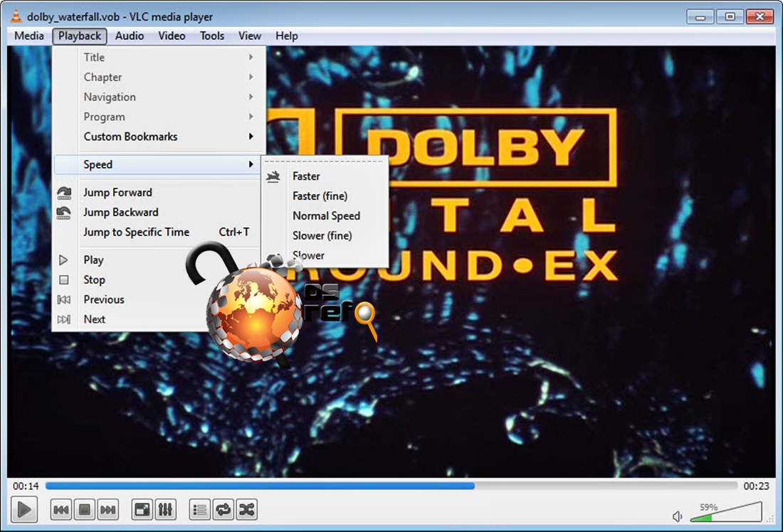Expand the Custom Bookmarks submenu
Screen dimensions: 783x532
point(159,137)
